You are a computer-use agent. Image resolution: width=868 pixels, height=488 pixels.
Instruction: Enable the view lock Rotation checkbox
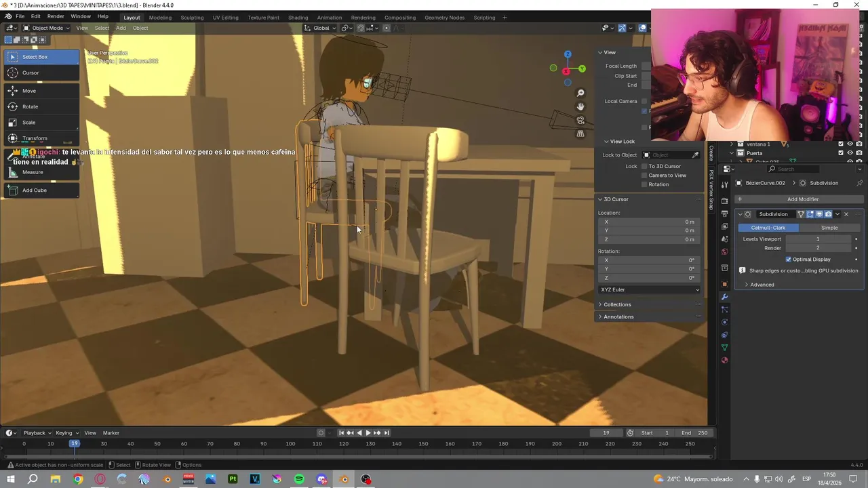[x=644, y=184]
